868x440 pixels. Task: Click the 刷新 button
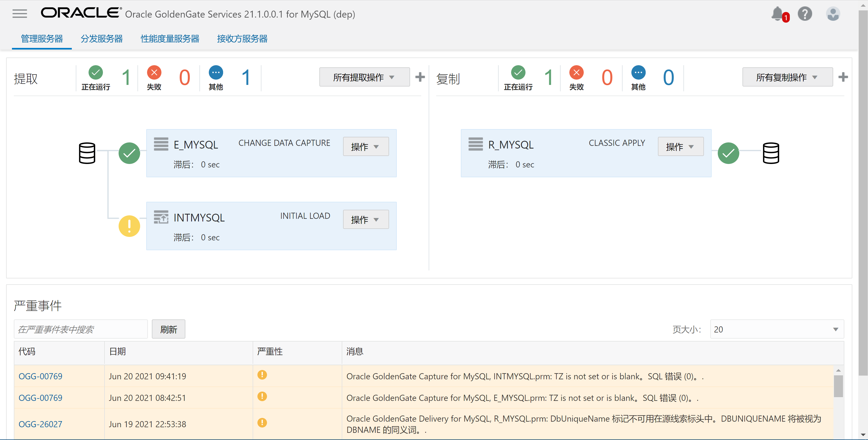(x=169, y=329)
